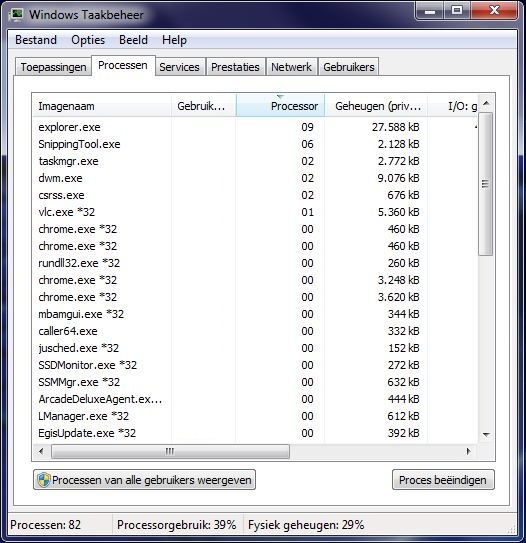Select the vlc.exe *32 process row
Image resolution: width=526 pixels, height=543 pixels.
point(255,212)
